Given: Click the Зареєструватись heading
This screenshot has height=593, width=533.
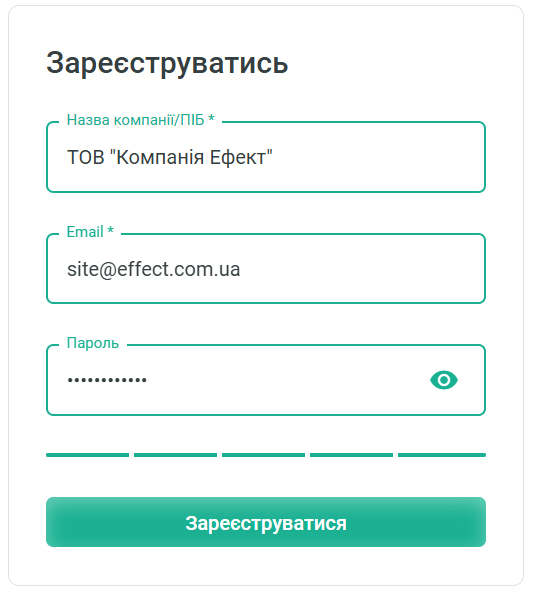Looking at the screenshot, I should point(167,64).
